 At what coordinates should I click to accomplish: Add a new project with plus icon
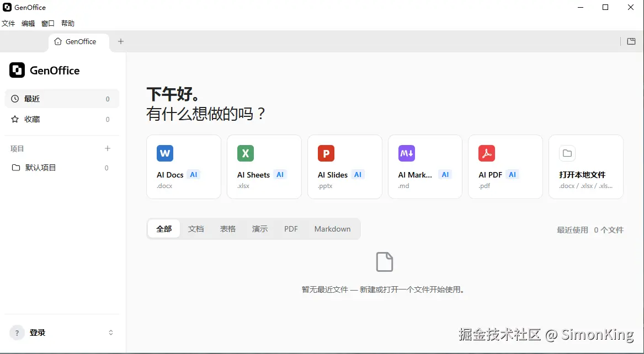(x=108, y=148)
